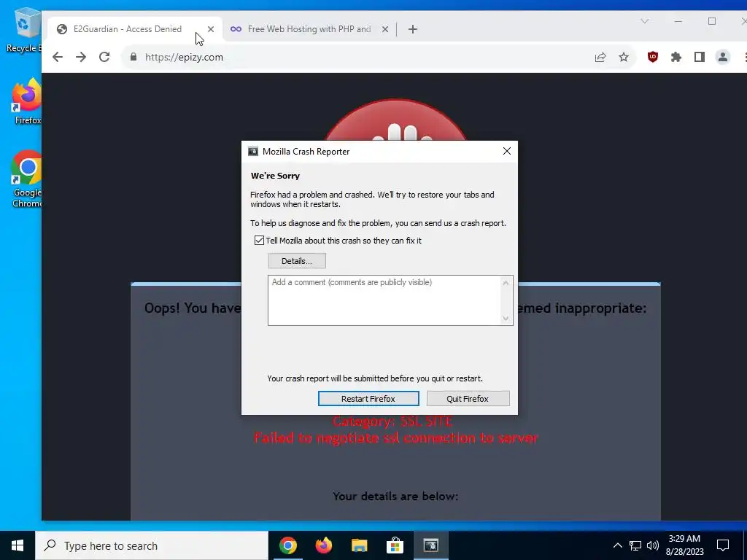
Task: Open the network tray icon
Action: click(635, 545)
